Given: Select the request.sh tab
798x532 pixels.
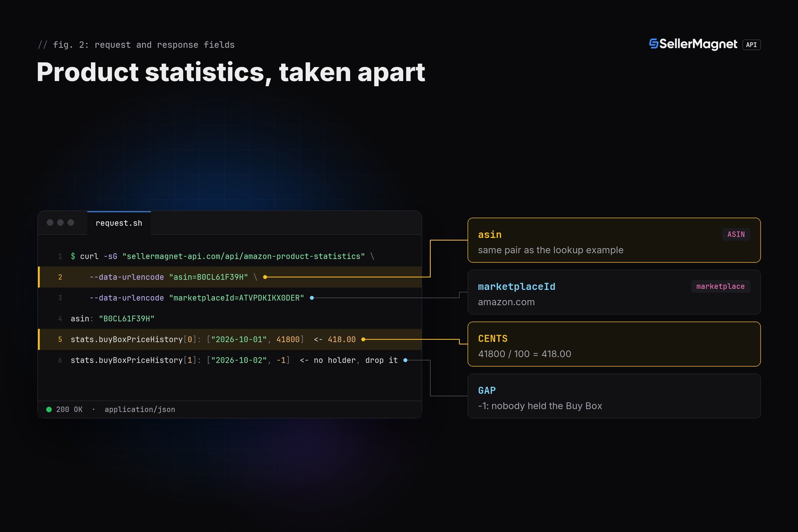Looking at the screenshot, I should [x=119, y=223].
